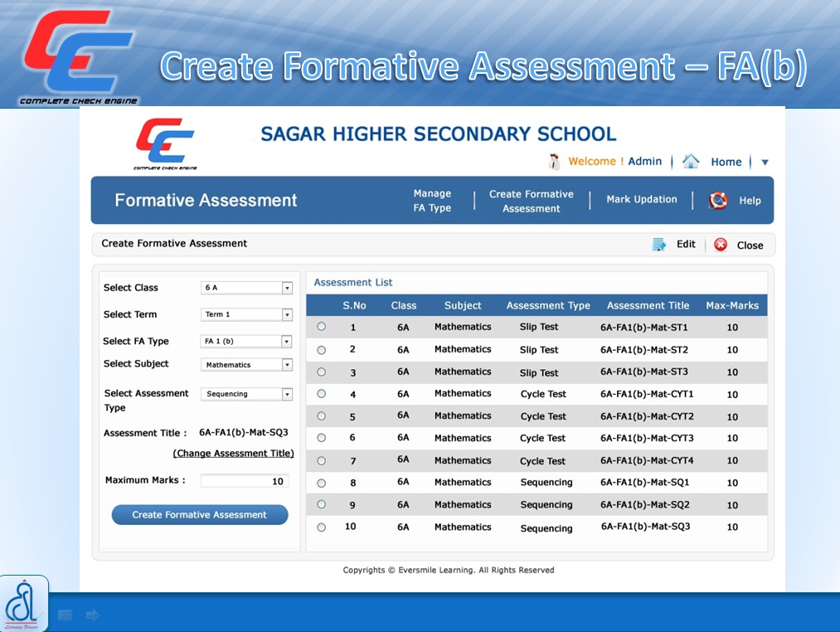
Task: Click the Assessment Type column header
Action: click(549, 305)
